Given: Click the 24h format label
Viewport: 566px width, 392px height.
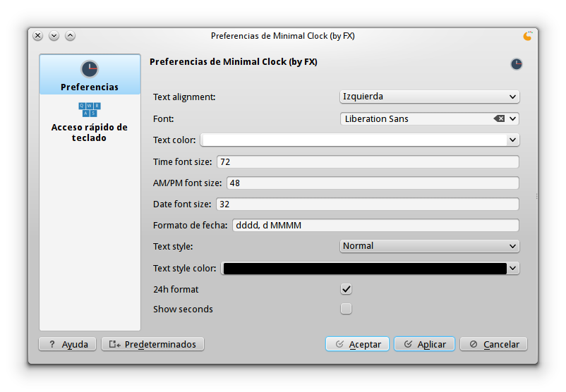Looking at the screenshot, I should click(176, 289).
